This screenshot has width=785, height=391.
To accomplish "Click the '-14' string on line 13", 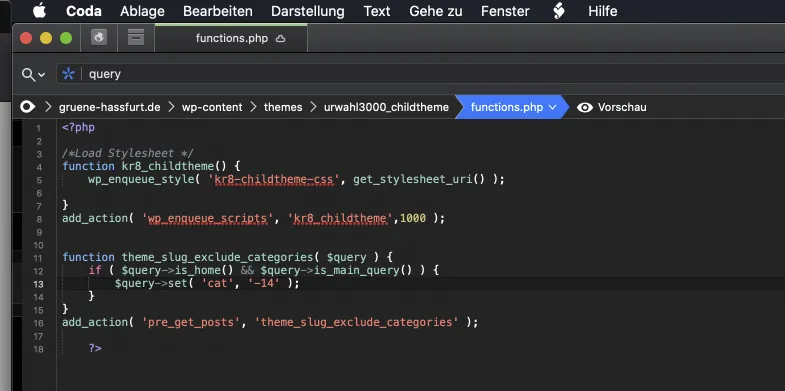I will point(263,283).
